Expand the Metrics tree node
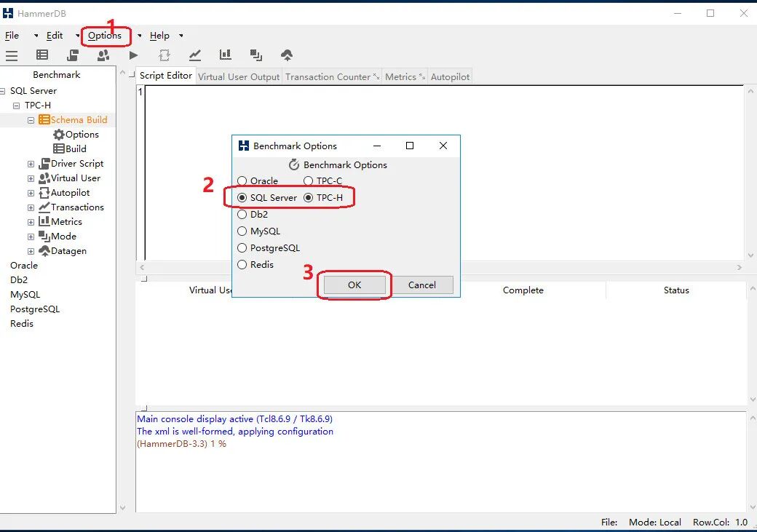This screenshot has height=532, width=757. [x=31, y=222]
